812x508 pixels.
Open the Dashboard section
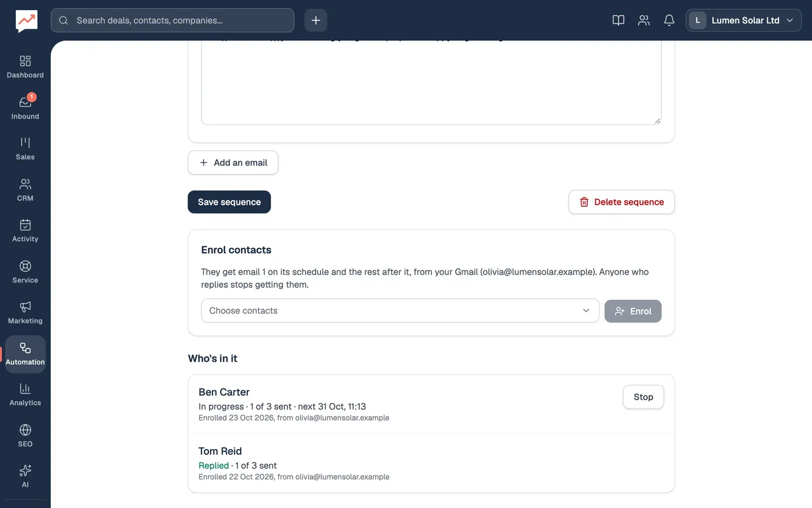[x=25, y=67]
